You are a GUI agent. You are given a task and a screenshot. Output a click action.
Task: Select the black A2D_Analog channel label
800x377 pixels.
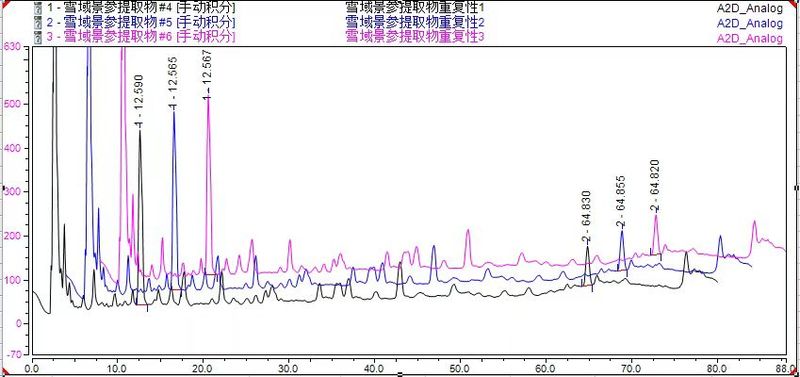[x=749, y=8]
